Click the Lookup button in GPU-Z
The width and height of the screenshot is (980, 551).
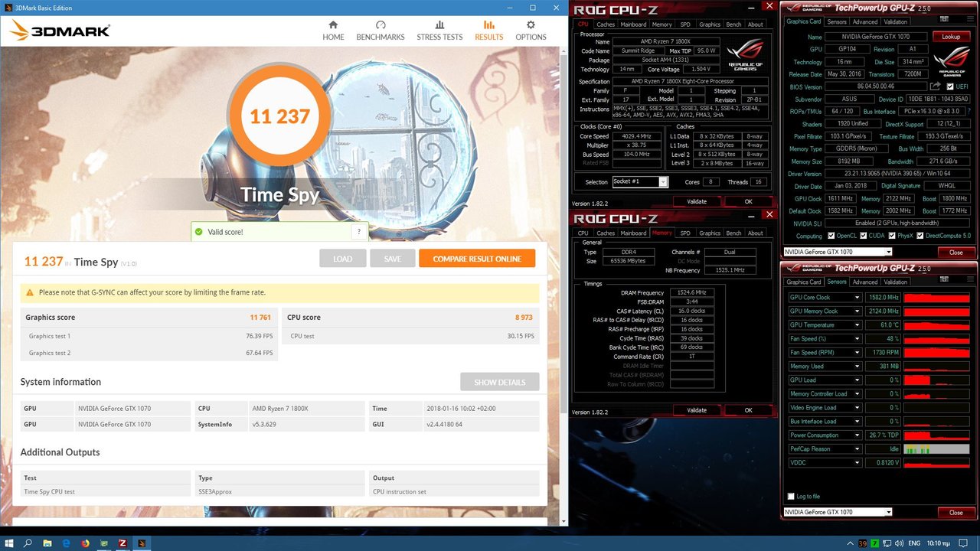[x=951, y=37]
